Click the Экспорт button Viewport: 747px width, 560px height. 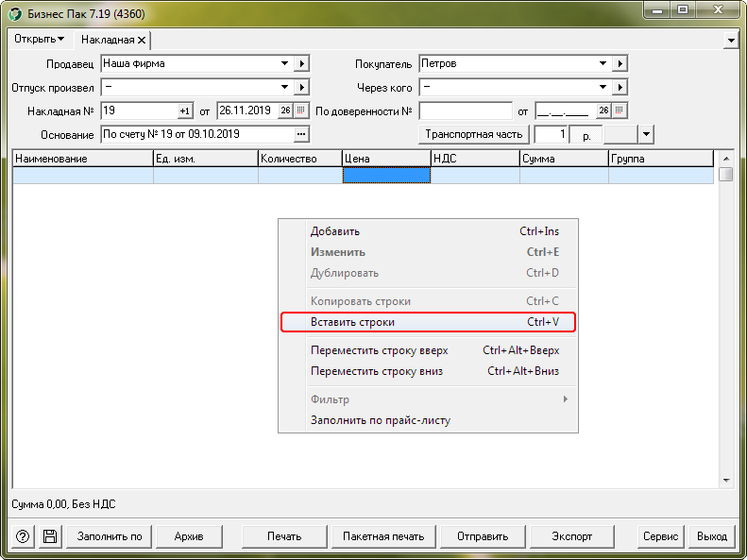click(571, 536)
